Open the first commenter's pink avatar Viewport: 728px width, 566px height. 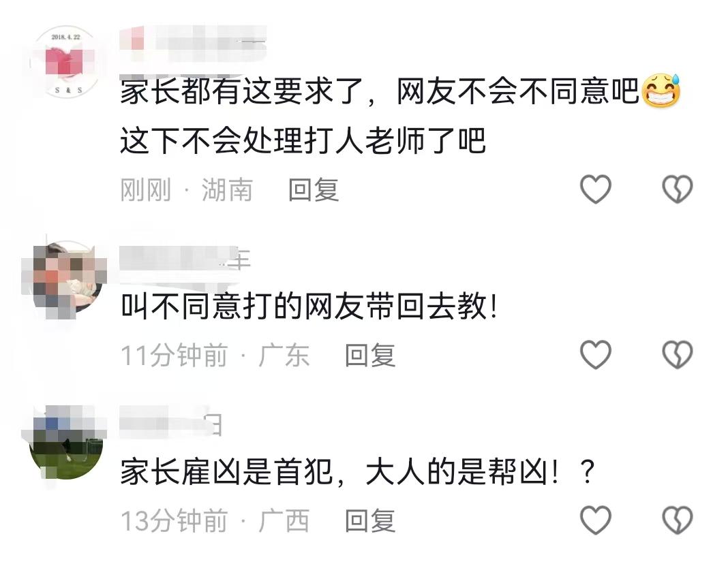point(66,62)
